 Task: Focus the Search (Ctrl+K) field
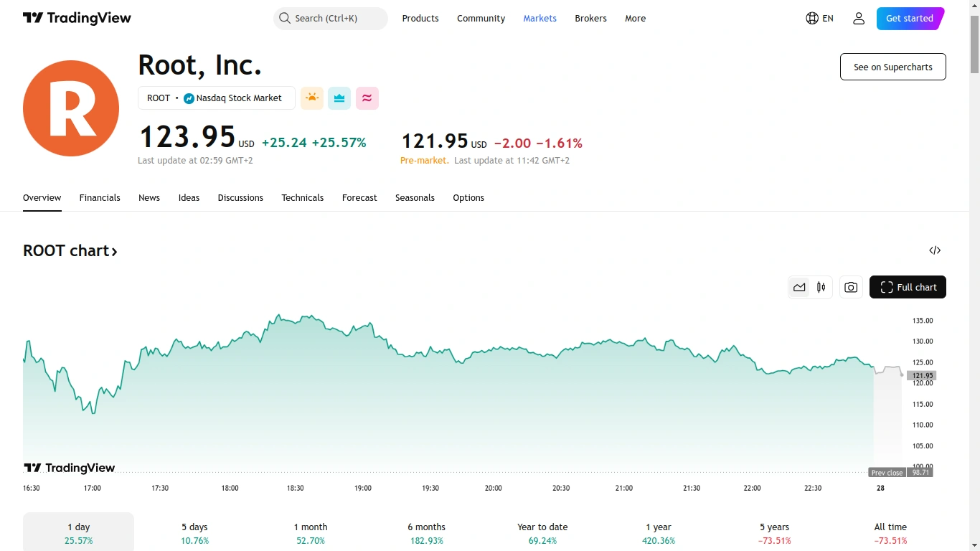click(331, 19)
